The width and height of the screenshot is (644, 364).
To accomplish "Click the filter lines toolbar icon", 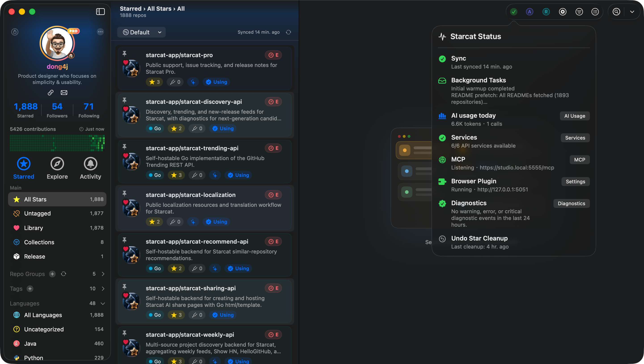I will tap(579, 12).
